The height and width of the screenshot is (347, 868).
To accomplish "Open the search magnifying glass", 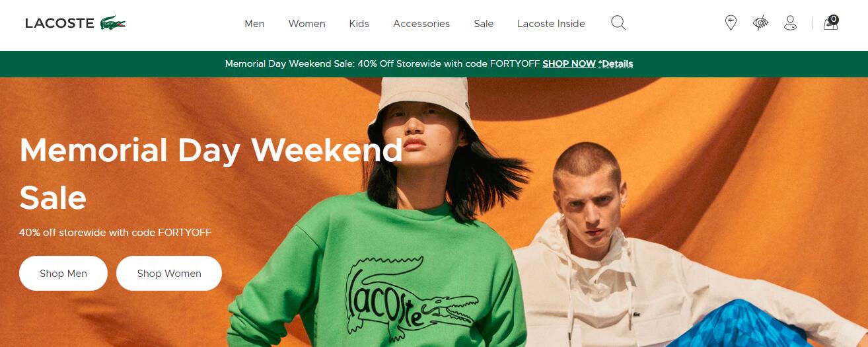I will point(618,23).
